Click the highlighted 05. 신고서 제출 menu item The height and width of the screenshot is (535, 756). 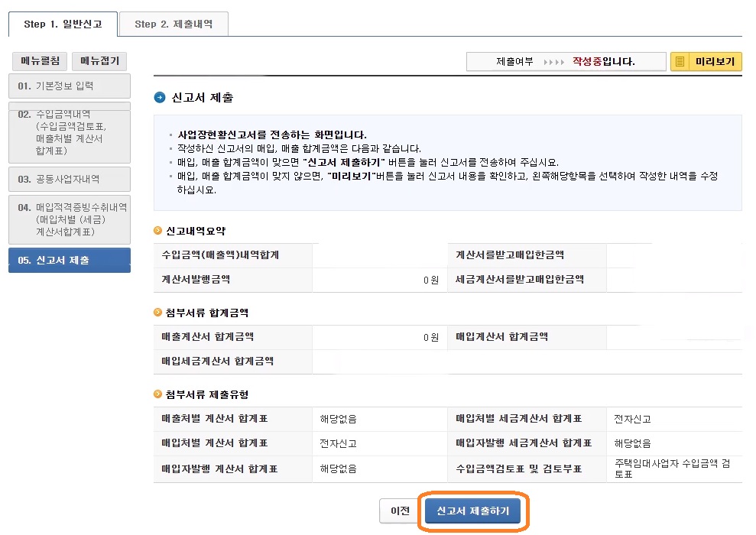[x=69, y=260]
